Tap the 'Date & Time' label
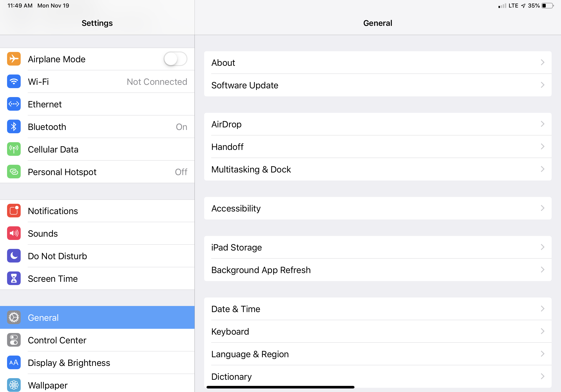 (x=236, y=309)
